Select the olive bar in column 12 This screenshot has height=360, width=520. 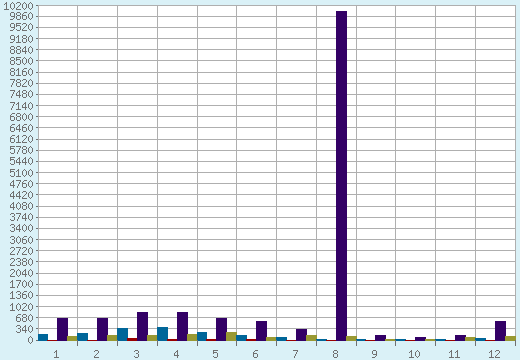click(510, 338)
